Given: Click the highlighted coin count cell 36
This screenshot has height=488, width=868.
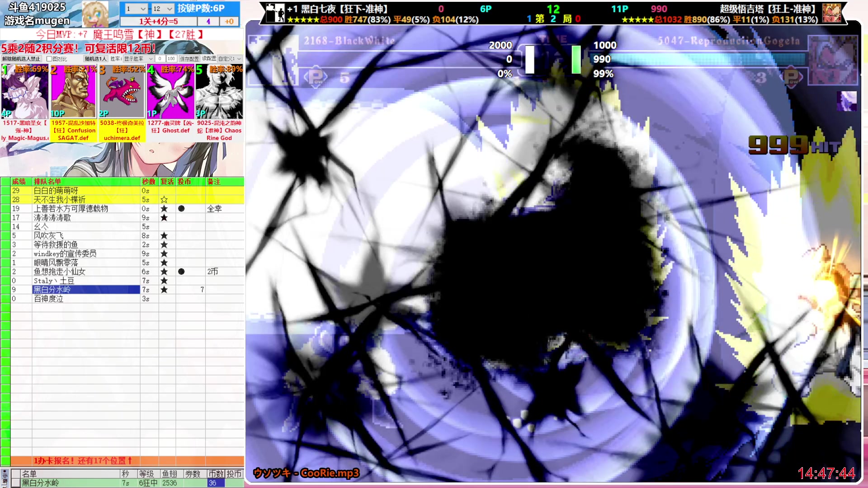Looking at the screenshot, I should click(x=216, y=483).
